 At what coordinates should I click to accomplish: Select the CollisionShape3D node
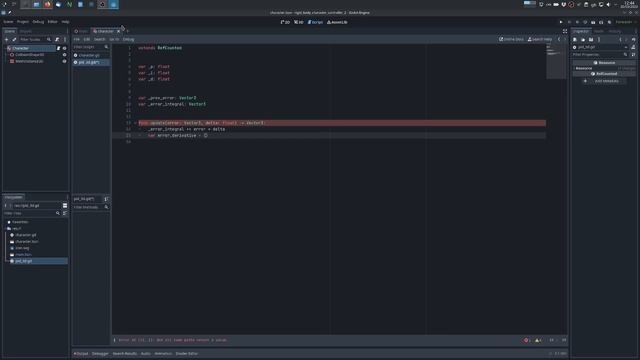[x=29, y=55]
